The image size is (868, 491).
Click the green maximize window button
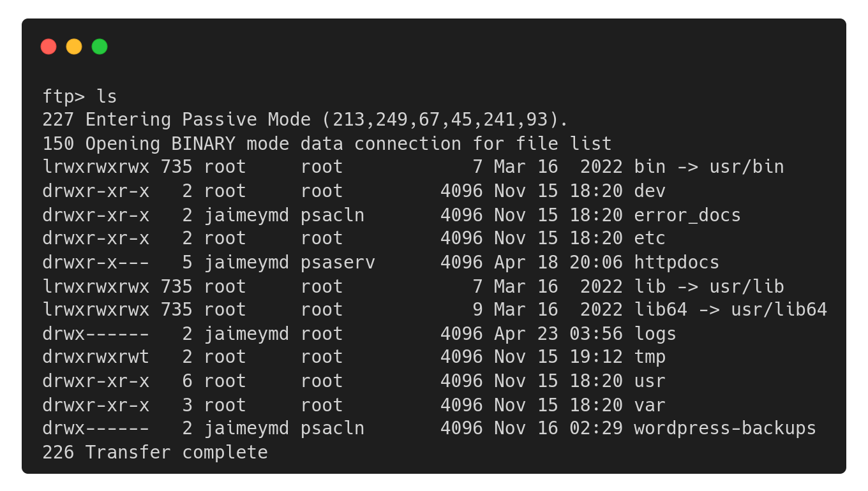[x=100, y=47]
